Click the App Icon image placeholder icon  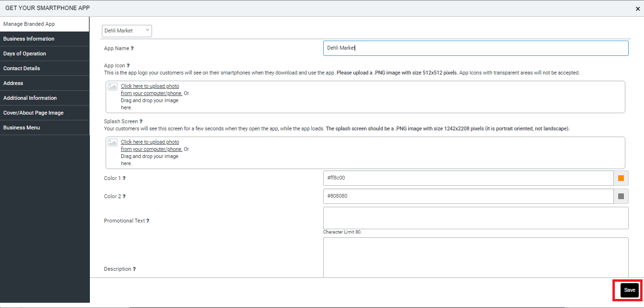(x=112, y=86)
